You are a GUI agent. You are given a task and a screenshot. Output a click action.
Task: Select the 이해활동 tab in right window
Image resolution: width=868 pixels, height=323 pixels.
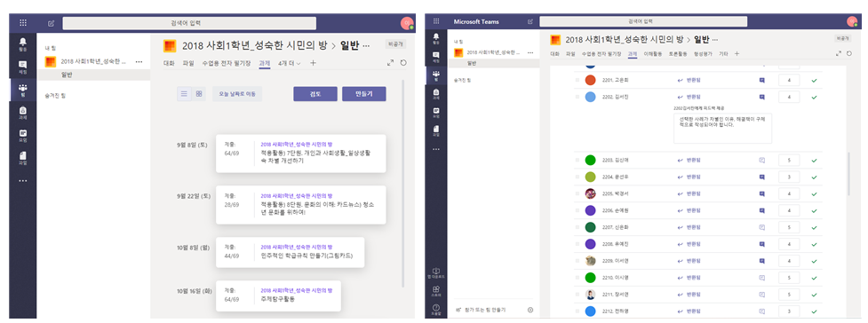(653, 53)
